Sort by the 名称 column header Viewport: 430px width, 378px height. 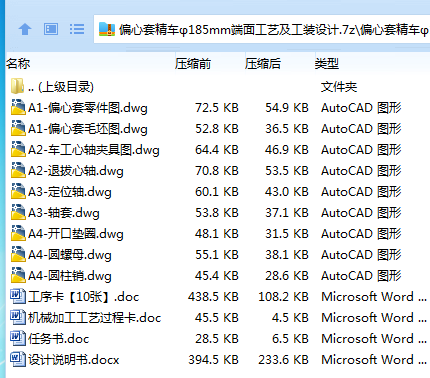[18, 63]
